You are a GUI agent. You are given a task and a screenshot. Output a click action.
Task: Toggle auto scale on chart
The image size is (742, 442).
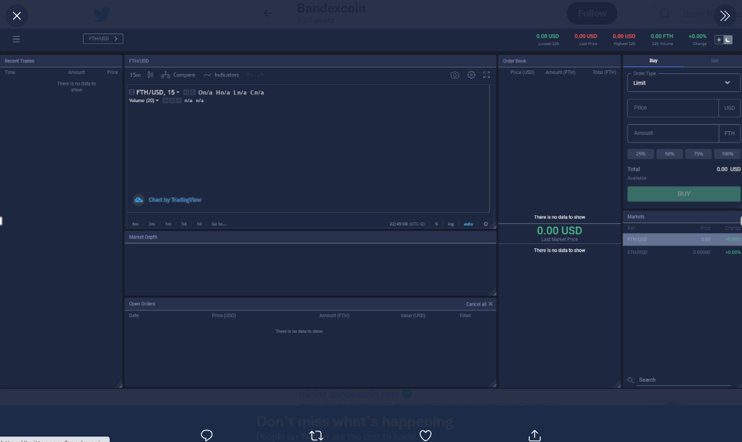pyautogui.click(x=468, y=224)
